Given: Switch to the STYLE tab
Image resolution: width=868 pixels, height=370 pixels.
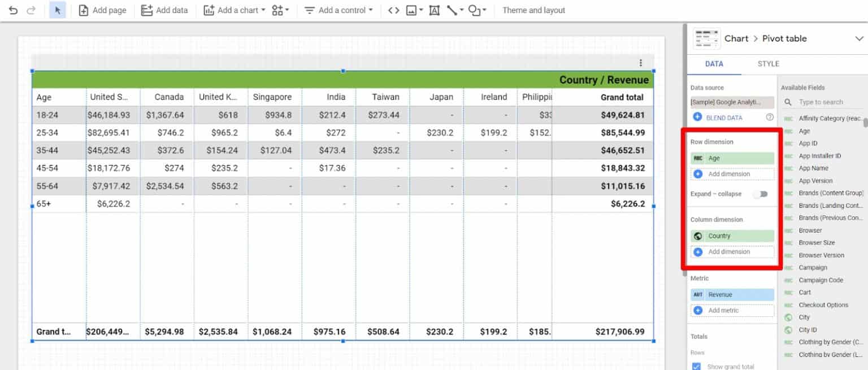Looking at the screenshot, I should [x=767, y=64].
